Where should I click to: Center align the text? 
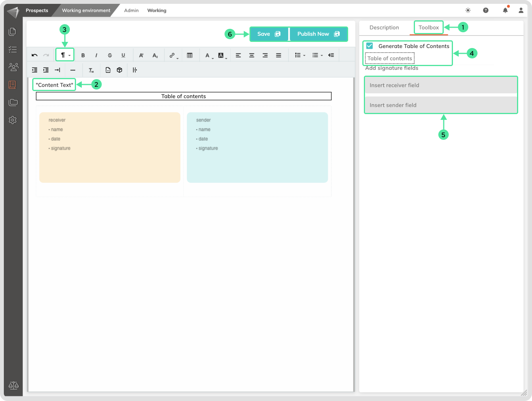(x=252, y=55)
